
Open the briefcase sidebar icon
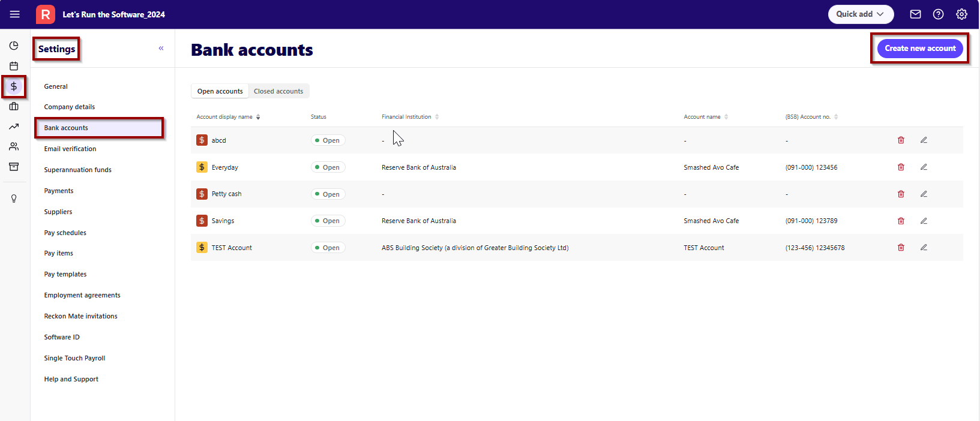click(x=14, y=106)
